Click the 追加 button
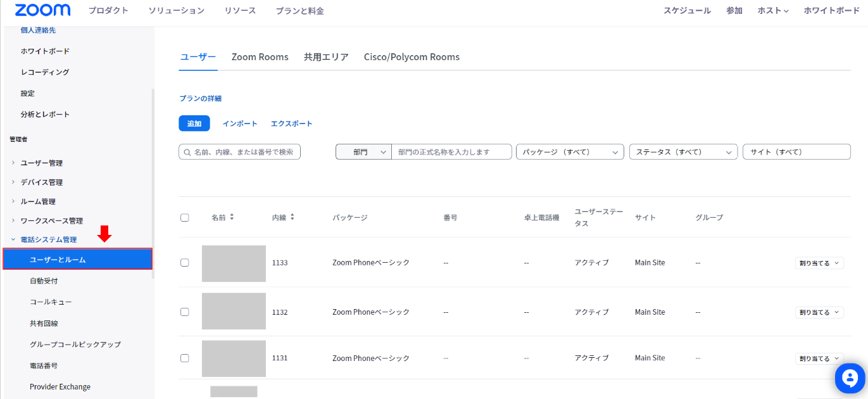 (194, 123)
